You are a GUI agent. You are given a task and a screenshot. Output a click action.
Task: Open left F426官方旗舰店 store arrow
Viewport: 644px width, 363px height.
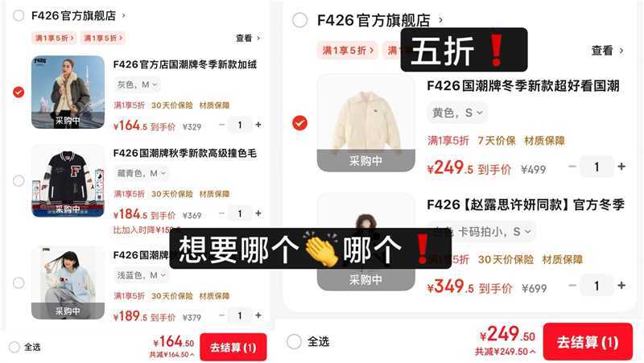coord(124,15)
